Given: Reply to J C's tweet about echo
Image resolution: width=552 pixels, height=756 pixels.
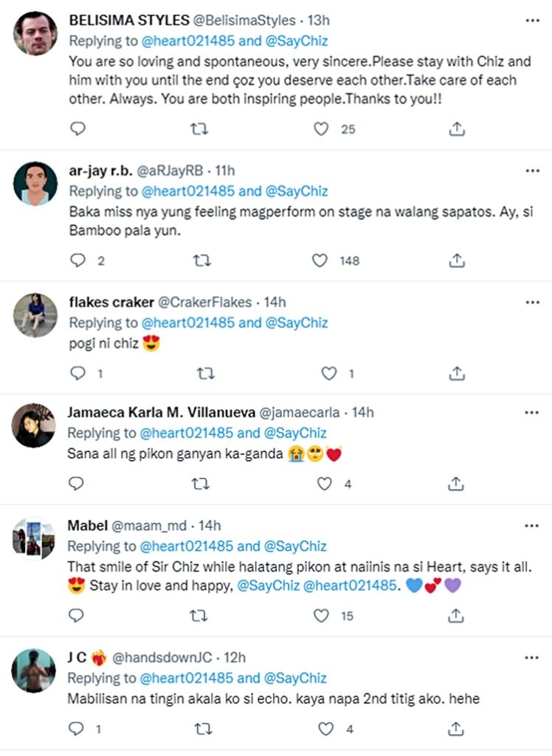Looking at the screenshot, I should click(x=77, y=729).
